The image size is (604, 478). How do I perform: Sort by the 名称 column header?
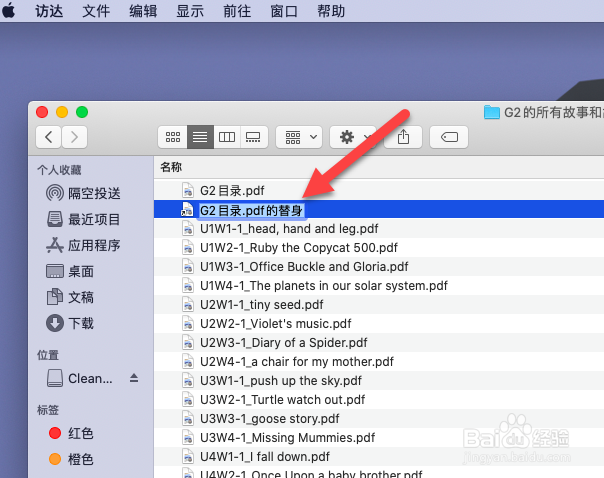171,167
